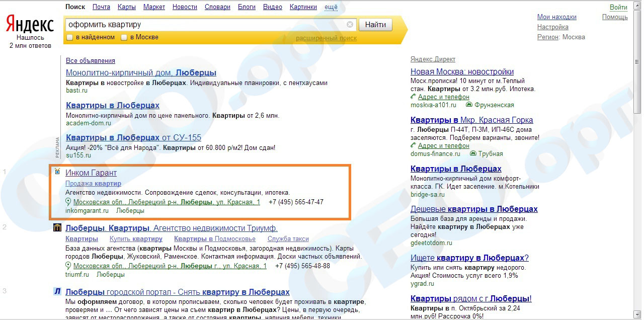Click the basti.ru domain text
Viewport: 644px width, 320px height.
pyautogui.click(x=76, y=91)
